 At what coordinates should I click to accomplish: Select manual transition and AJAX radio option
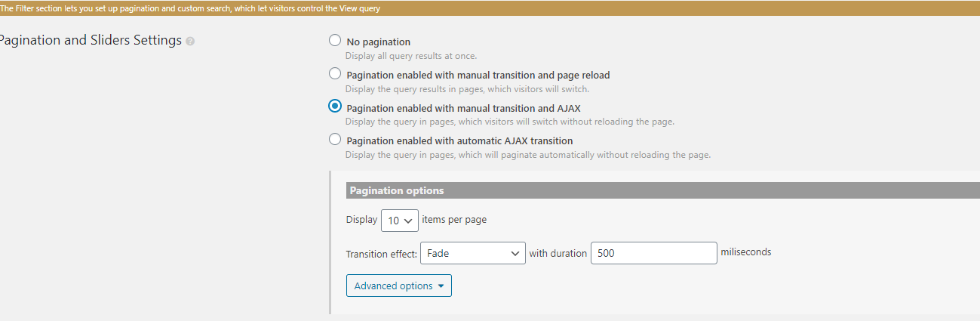click(x=335, y=106)
